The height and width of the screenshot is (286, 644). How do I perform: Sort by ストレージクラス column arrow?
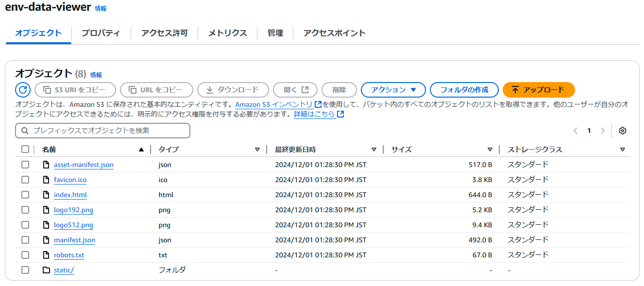623,150
